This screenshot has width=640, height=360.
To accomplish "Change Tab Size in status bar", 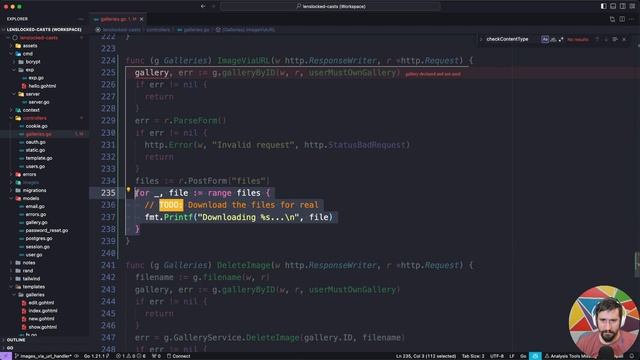I will click(473, 356).
